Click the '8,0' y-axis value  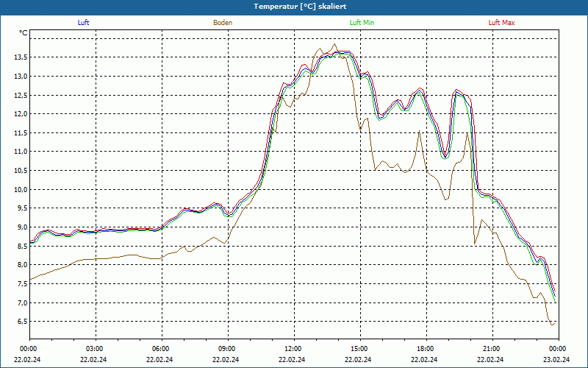coord(23,265)
